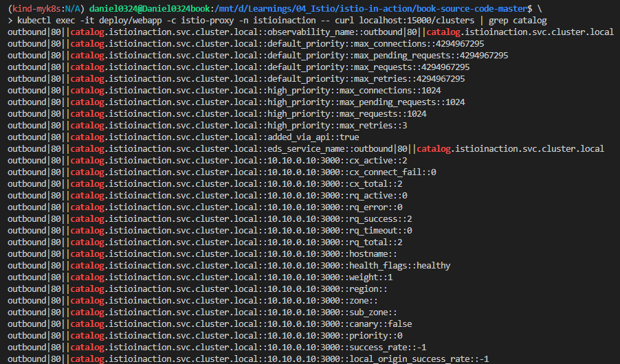Select the high_priority max_retries::3 line
The image size is (620, 364).
pos(208,125)
